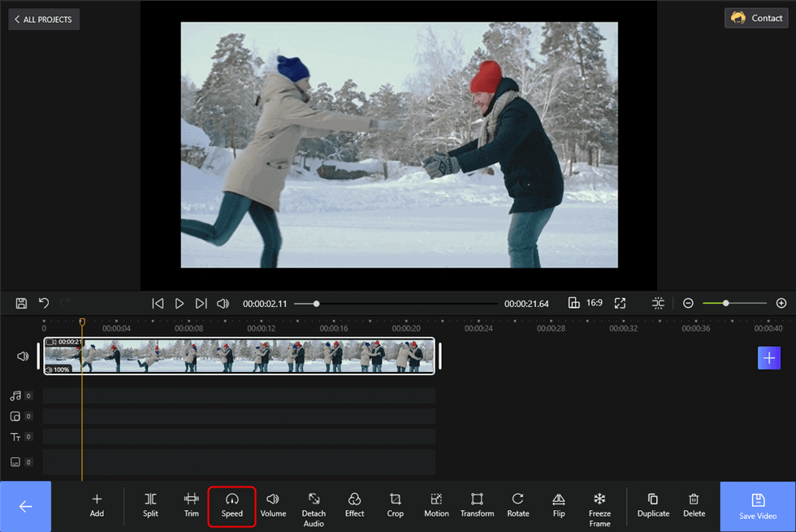Select the music track icon
Viewport: 796px width, 532px height.
[15, 396]
